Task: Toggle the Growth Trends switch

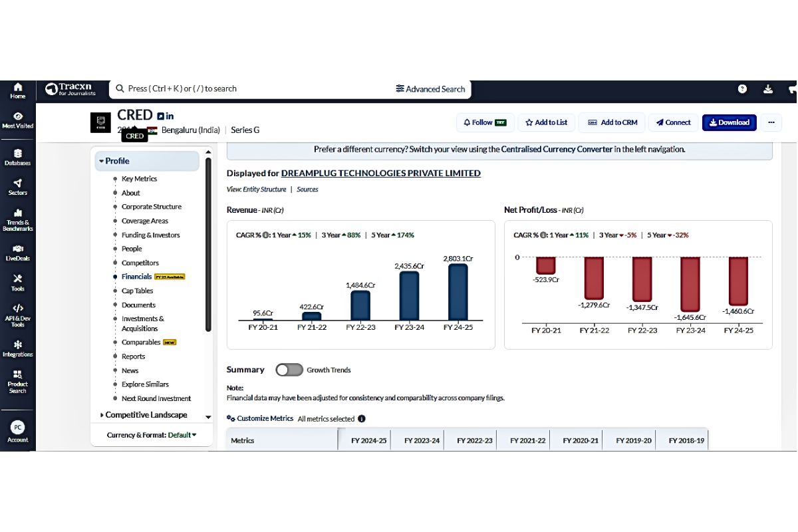Action: [x=289, y=370]
